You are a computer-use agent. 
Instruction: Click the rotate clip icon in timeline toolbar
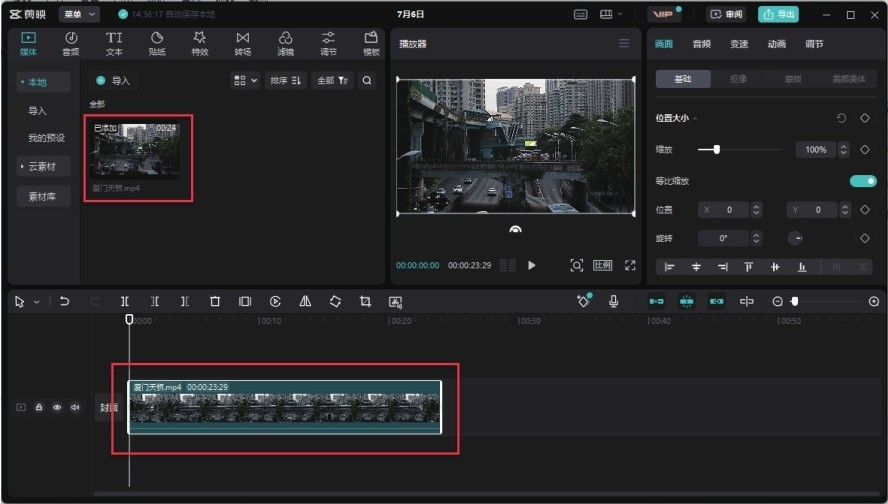tap(335, 301)
